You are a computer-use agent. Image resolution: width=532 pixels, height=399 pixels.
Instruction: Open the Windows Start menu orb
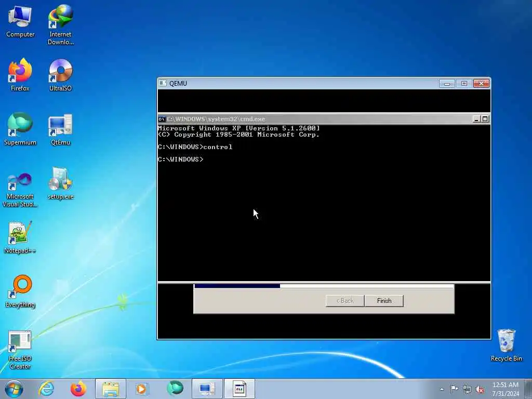tap(14, 389)
